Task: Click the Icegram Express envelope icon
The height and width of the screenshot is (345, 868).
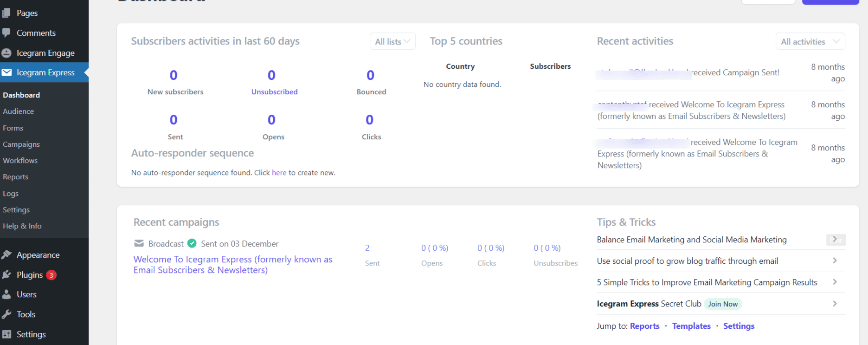Action: pyautogui.click(x=6, y=72)
